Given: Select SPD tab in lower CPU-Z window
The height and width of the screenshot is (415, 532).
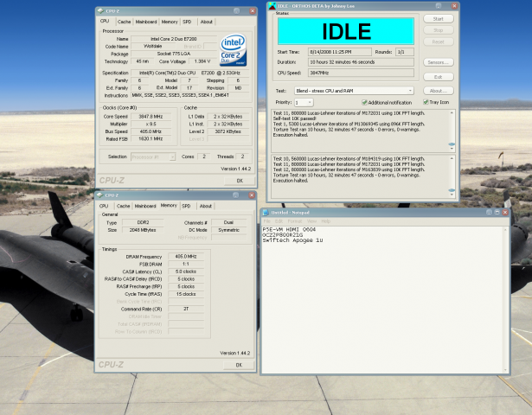Looking at the screenshot, I should pos(186,206).
